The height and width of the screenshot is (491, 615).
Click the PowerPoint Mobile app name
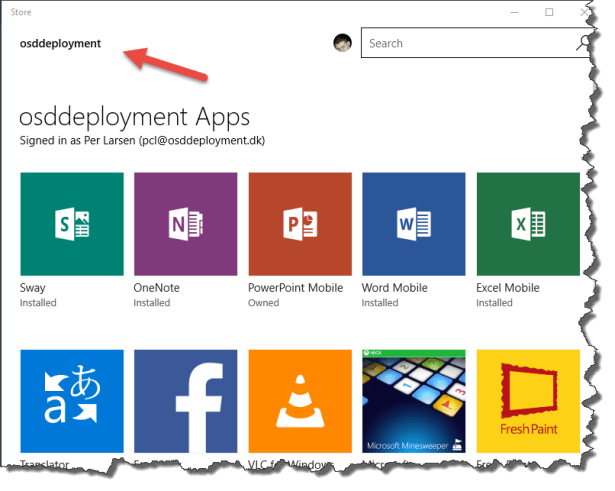pos(296,287)
